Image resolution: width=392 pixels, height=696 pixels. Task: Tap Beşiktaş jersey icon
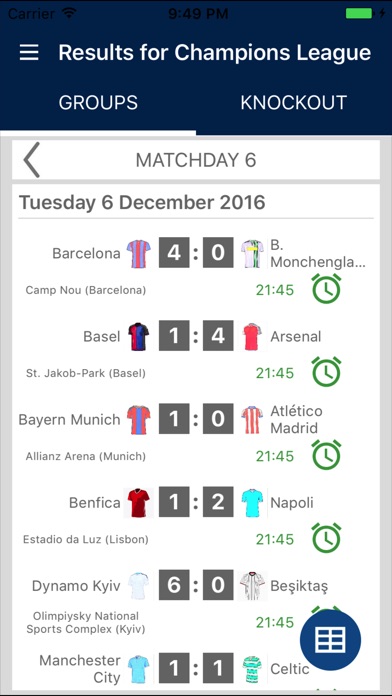[252, 585]
